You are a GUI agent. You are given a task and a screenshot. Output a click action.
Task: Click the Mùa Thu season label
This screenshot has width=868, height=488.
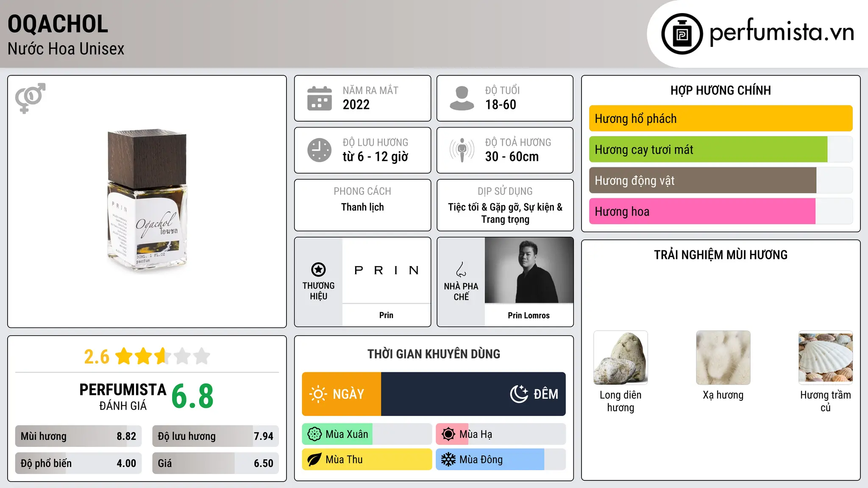click(x=344, y=460)
